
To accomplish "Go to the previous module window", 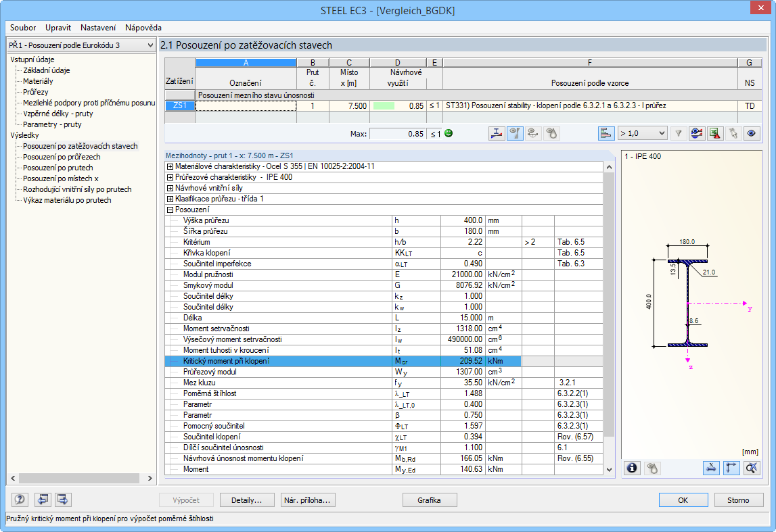I will tap(43, 500).
